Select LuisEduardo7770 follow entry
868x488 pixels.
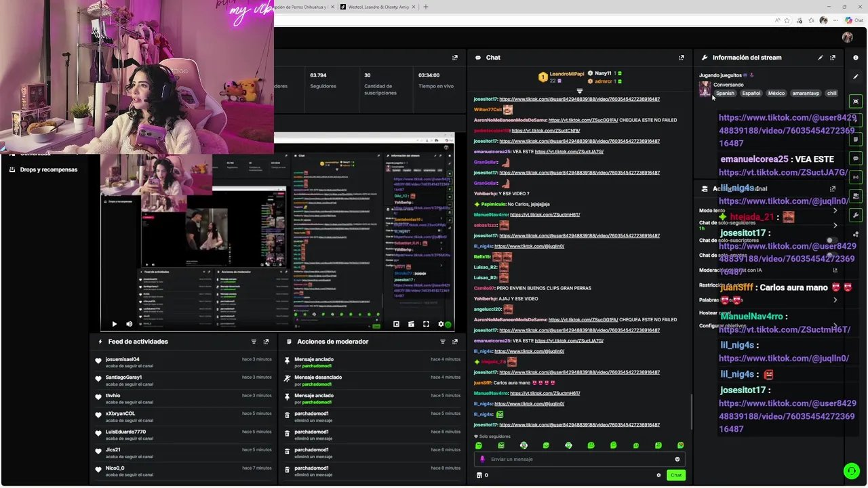(184, 435)
